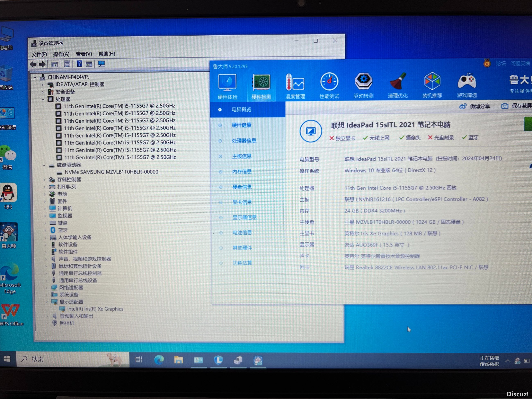Click 论坛 link in title bar
532x399 pixels.
[501, 63]
